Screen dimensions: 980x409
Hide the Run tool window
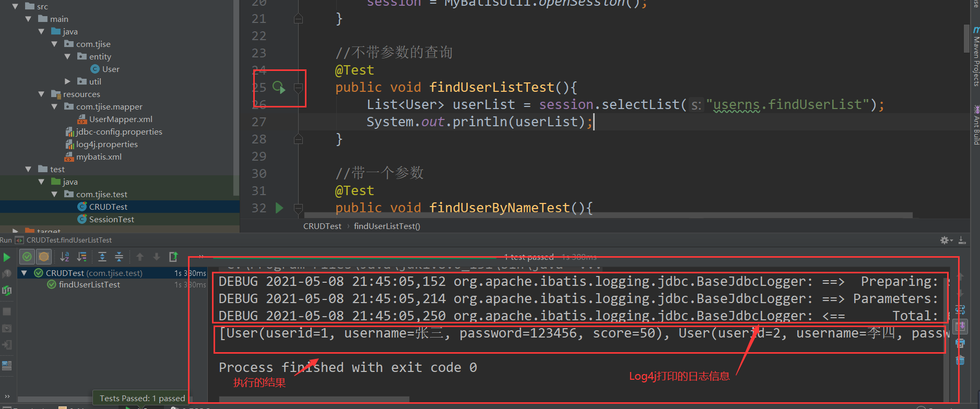962,240
